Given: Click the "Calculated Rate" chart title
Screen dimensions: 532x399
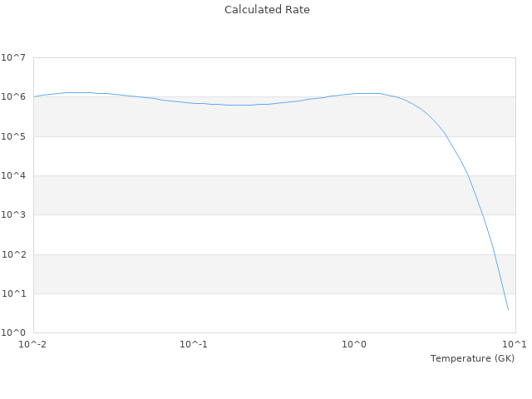Looking at the screenshot, I should [x=266, y=10].
